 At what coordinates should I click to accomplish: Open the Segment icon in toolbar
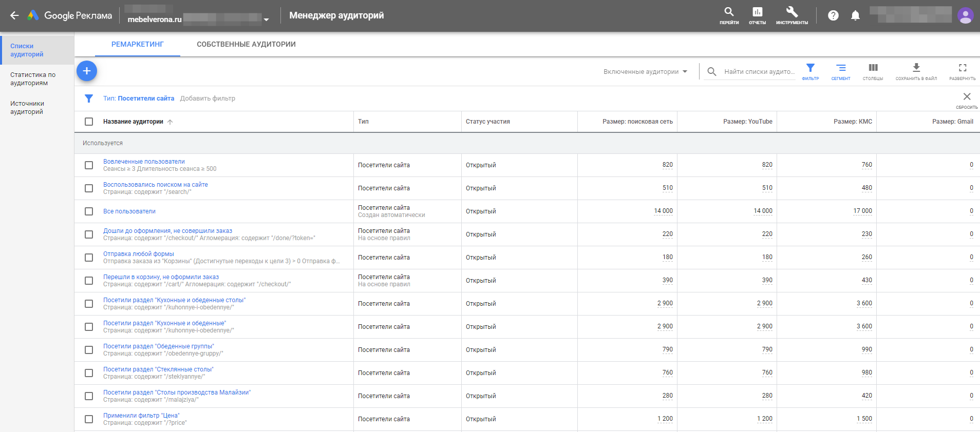point(841,71)
